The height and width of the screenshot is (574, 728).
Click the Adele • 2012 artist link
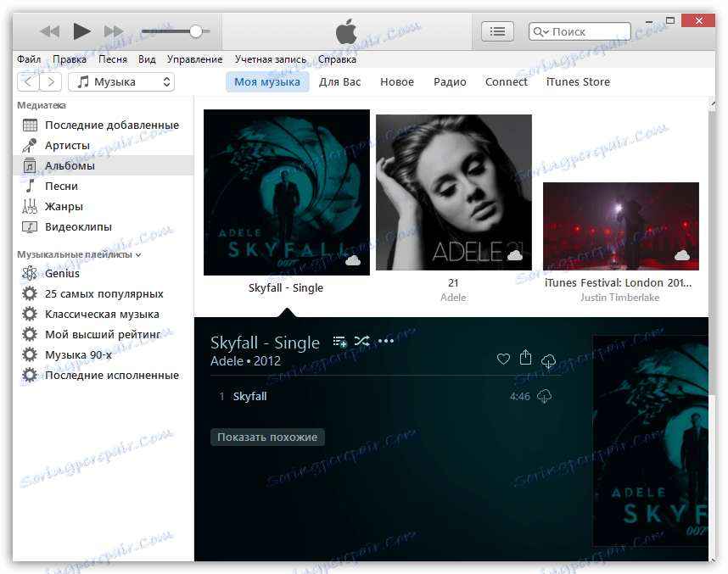pyautogui.click(x=245, y=361)
